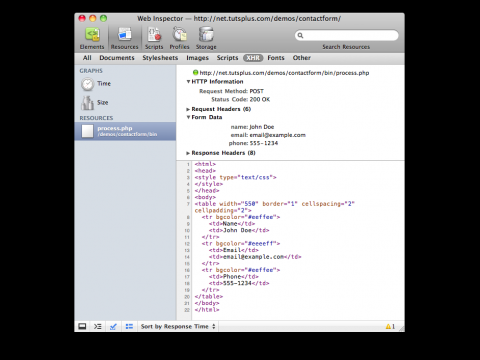The height and width of the screenshot is (360, 480).
Task: Click the Request Method POST value
Action: point(257,91)
